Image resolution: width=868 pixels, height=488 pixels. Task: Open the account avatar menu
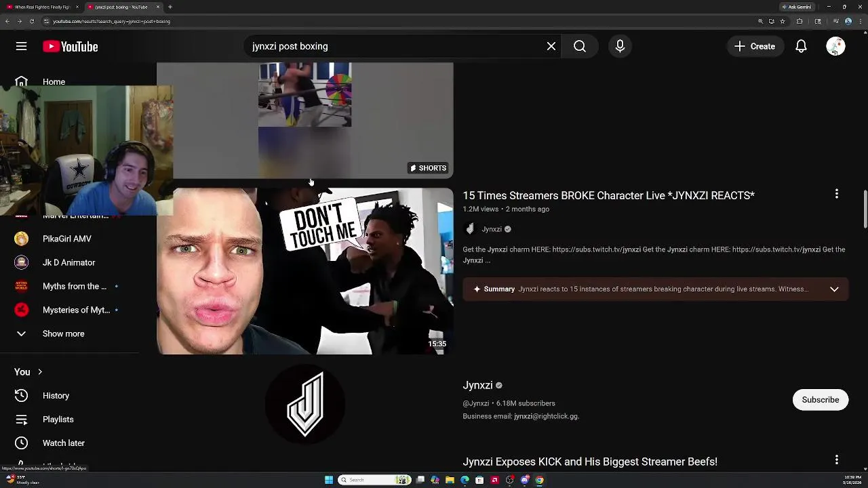pyautogui.click(x=835, y=46)
